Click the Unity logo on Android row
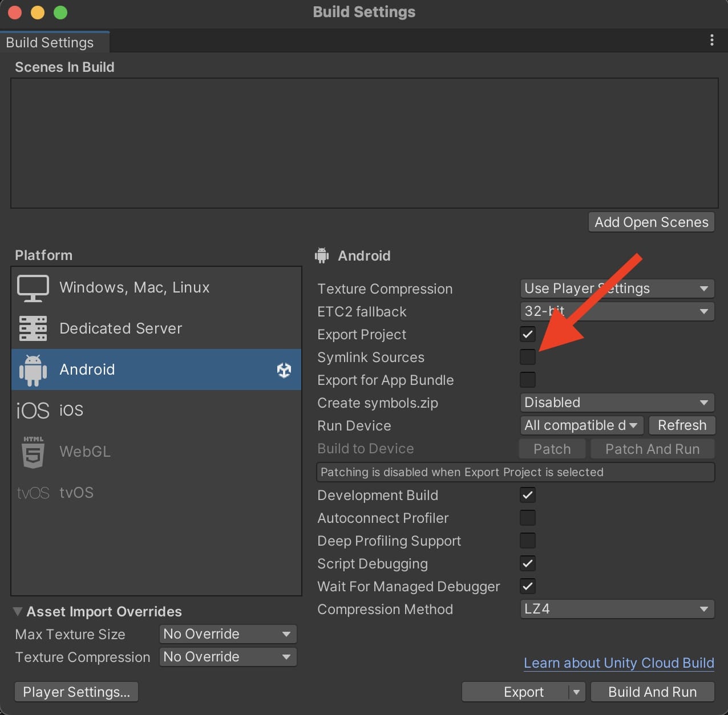The height and width of the screenshot is (715, 728). pyautogui.click(x=284, y=370)
